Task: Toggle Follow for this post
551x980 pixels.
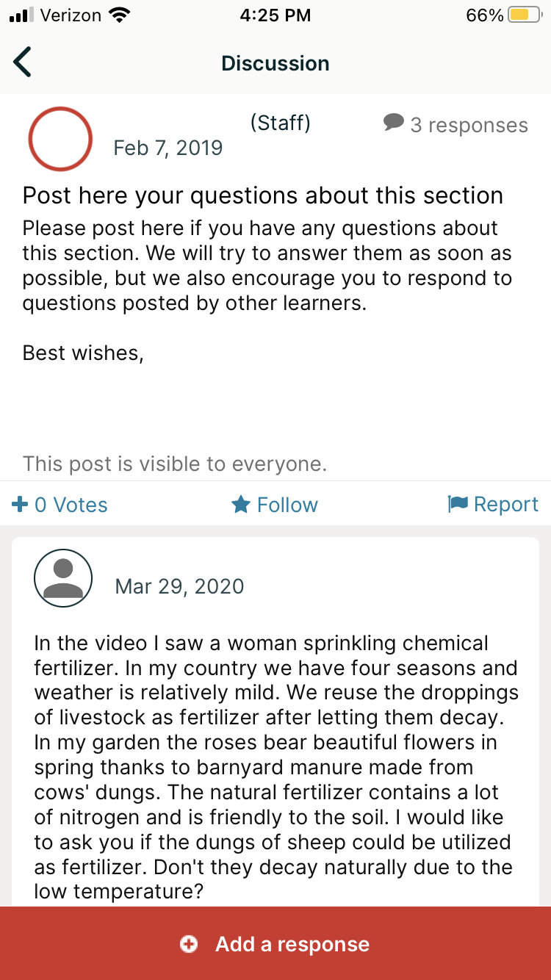Action: [x=287, y=505]
